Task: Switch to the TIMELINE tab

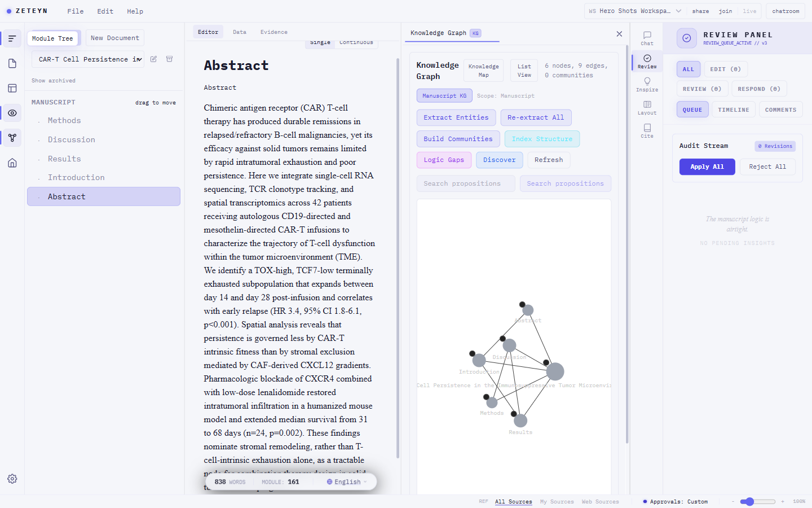Action: point(734,110)
